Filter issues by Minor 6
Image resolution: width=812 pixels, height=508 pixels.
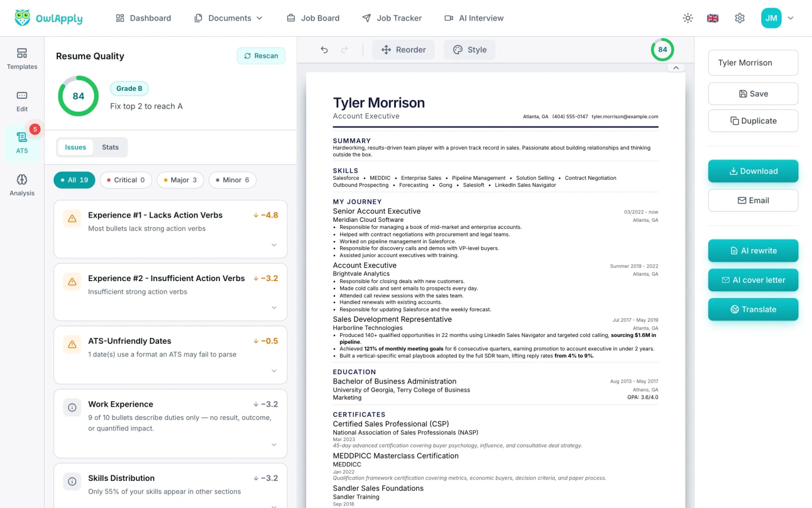[x=232, y=180]
